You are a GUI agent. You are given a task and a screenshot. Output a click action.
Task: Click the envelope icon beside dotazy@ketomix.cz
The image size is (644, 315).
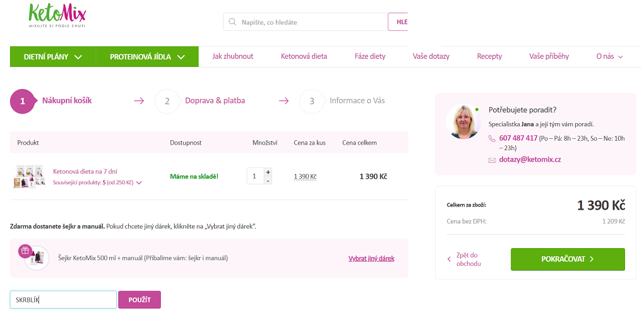(x=492, y=160)
